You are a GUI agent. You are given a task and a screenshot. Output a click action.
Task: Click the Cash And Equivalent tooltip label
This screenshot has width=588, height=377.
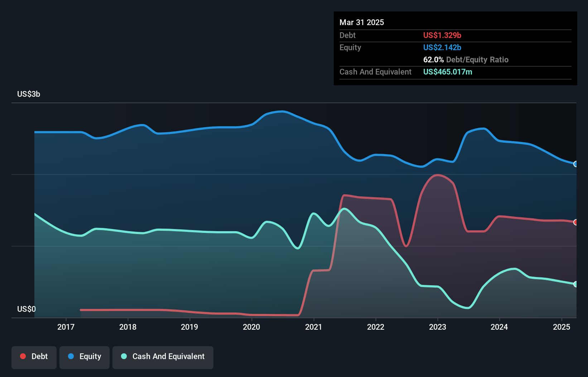click(375, 72)
